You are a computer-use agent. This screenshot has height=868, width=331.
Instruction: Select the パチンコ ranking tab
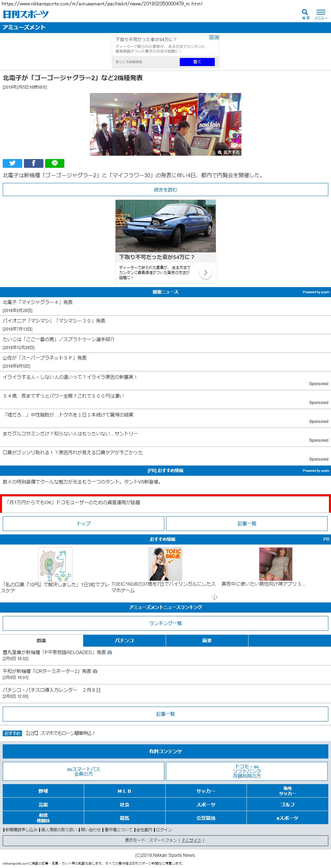tap(124, 641)
